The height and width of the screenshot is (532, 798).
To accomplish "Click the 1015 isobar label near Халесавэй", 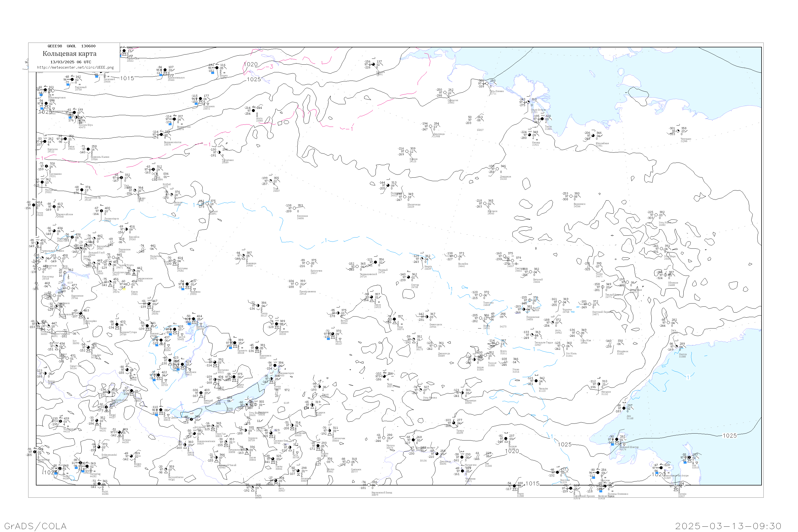I will [x=127, y=78].
